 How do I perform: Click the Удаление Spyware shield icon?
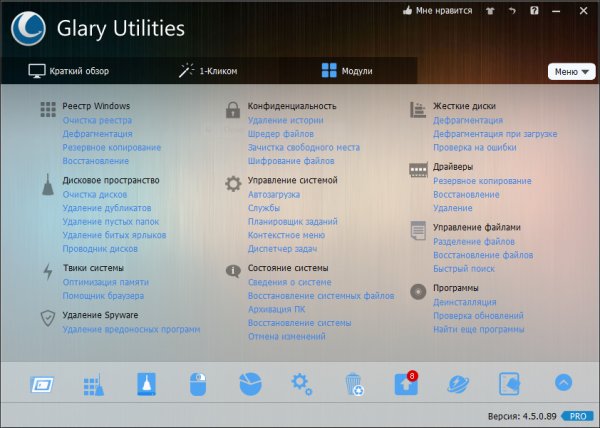48,318
